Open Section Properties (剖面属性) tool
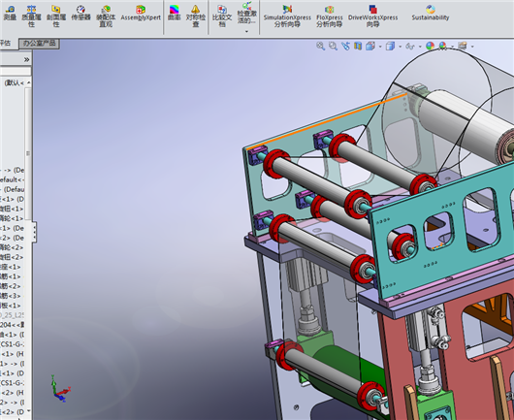514x420 pixels. coord(56,16)
